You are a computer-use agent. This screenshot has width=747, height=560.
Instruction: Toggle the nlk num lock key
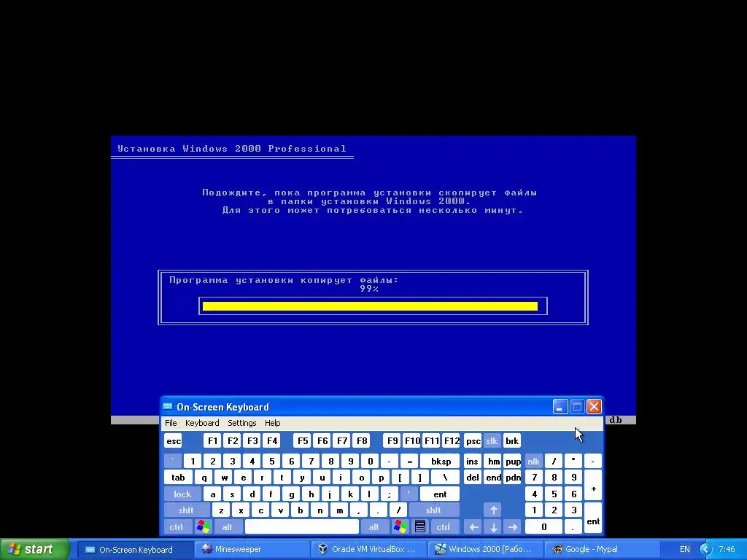pos(533,461)
